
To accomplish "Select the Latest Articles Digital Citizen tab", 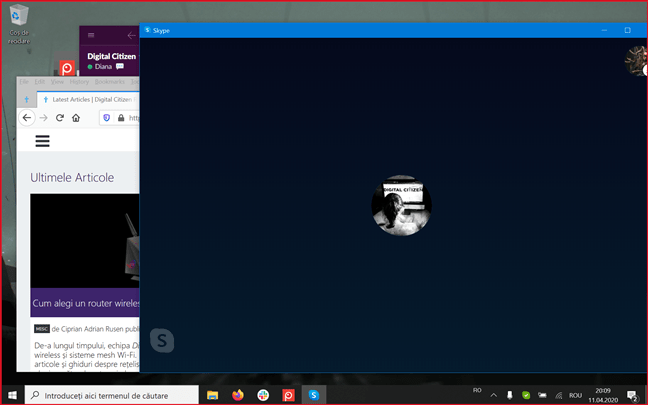I will [88, 100].
